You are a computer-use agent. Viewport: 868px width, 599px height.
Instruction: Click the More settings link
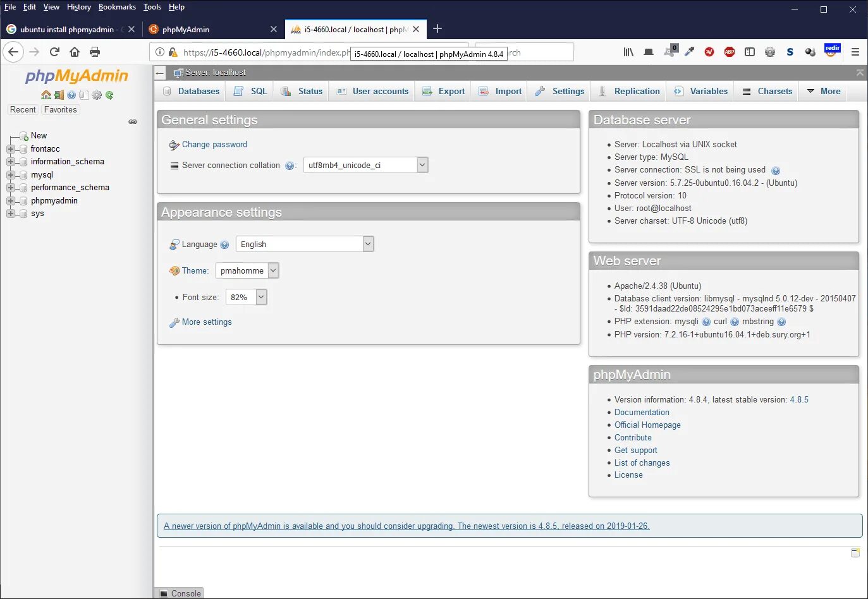coord(207,322)
